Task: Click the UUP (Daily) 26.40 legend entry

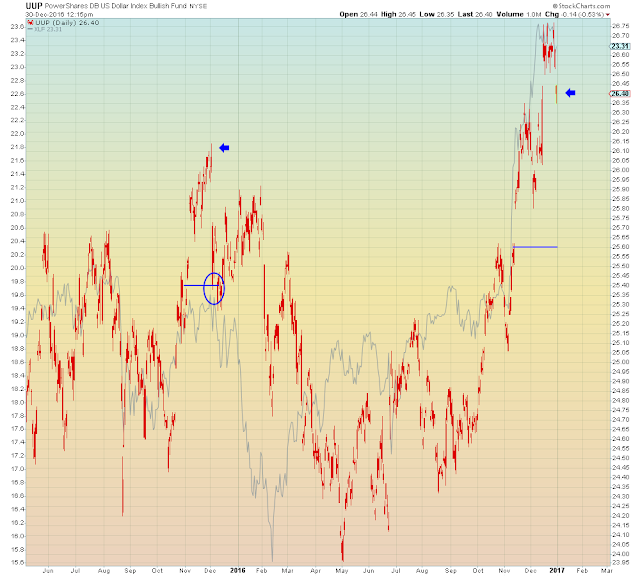Action: click(67, 23)
